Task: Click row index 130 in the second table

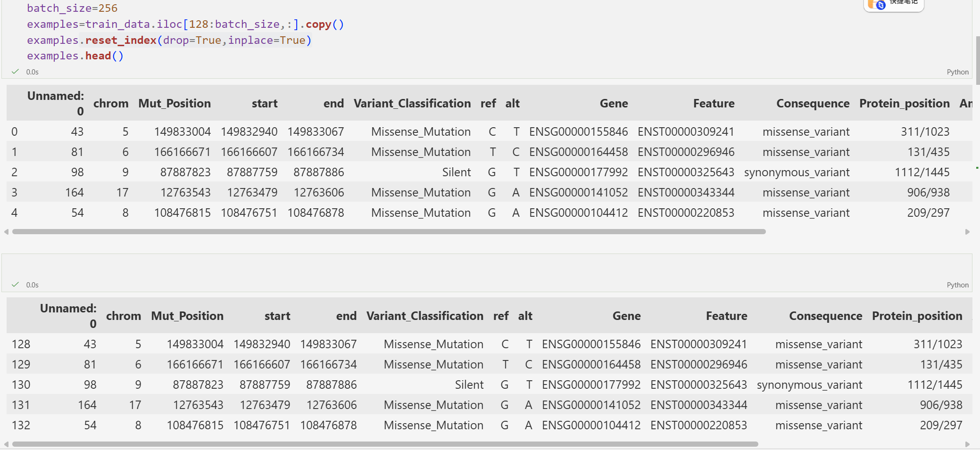Action: 21,385
